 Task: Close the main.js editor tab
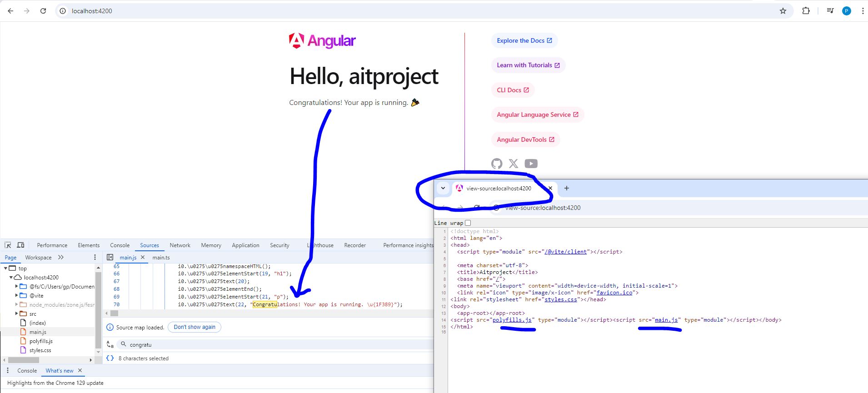coord(143,257)
